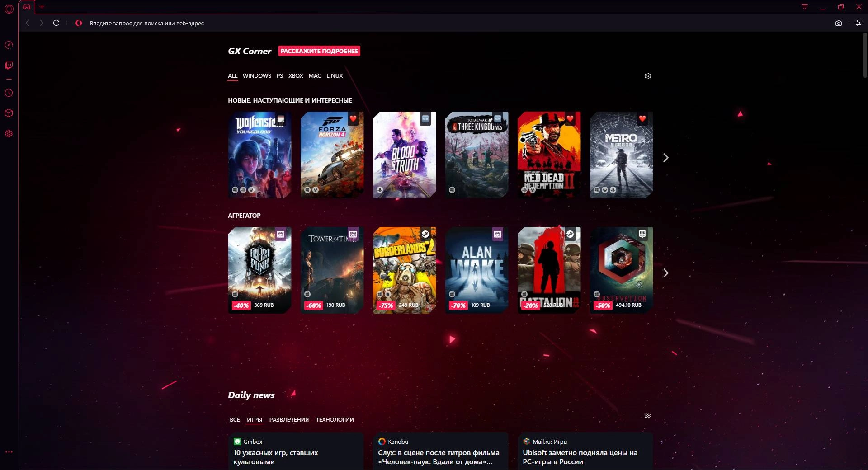The height and width of the screenshot is (470, 868).
Task: Open Kanobu Spider-Man rumor article
Action: [x=440, y=451]
